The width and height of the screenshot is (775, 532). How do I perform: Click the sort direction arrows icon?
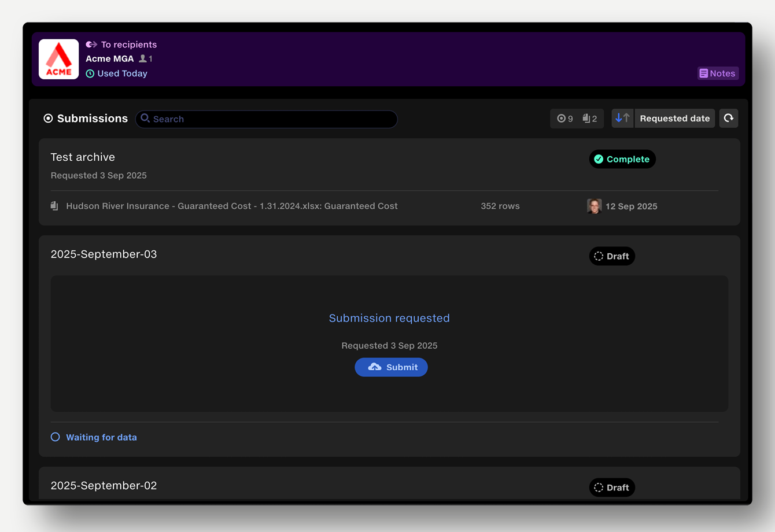[622, 118]
